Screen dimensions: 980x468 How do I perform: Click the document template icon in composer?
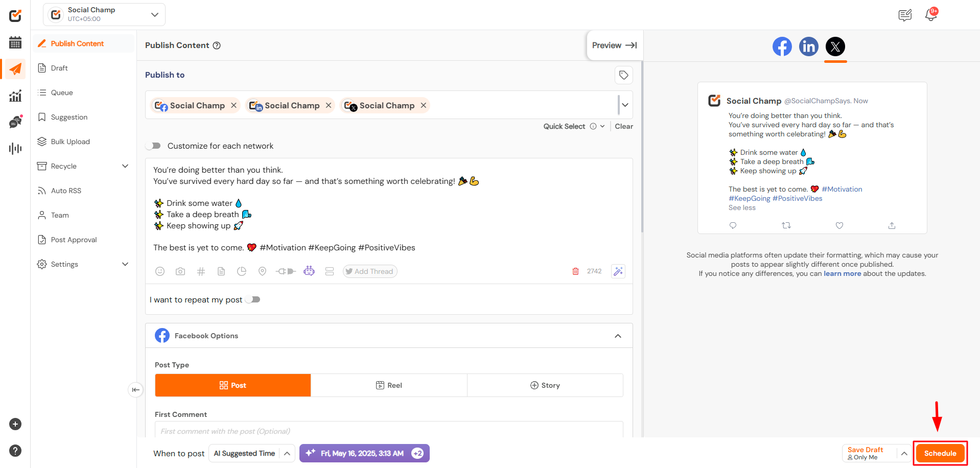[221, 271]
